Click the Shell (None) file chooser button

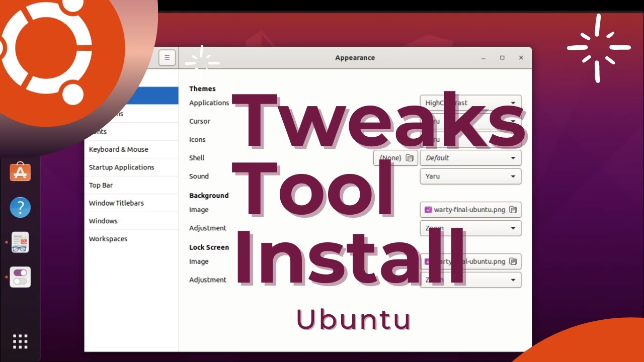(x=395, y=158)
